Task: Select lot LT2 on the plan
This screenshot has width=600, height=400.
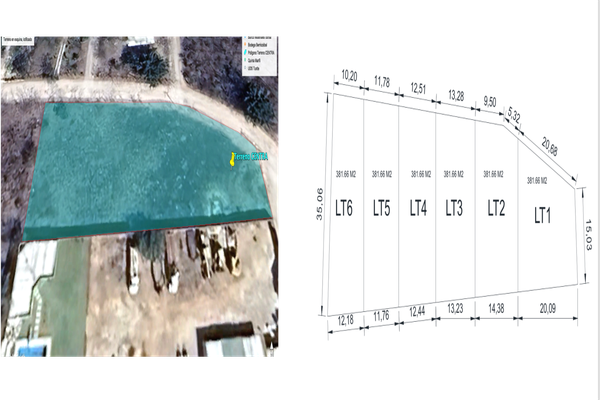Action: (x=496, y=208)
